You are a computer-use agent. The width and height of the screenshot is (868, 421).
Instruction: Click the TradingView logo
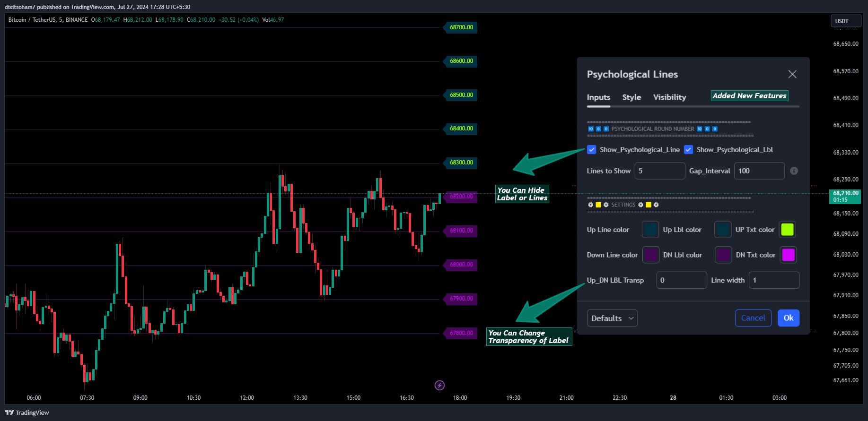(27, 412)
